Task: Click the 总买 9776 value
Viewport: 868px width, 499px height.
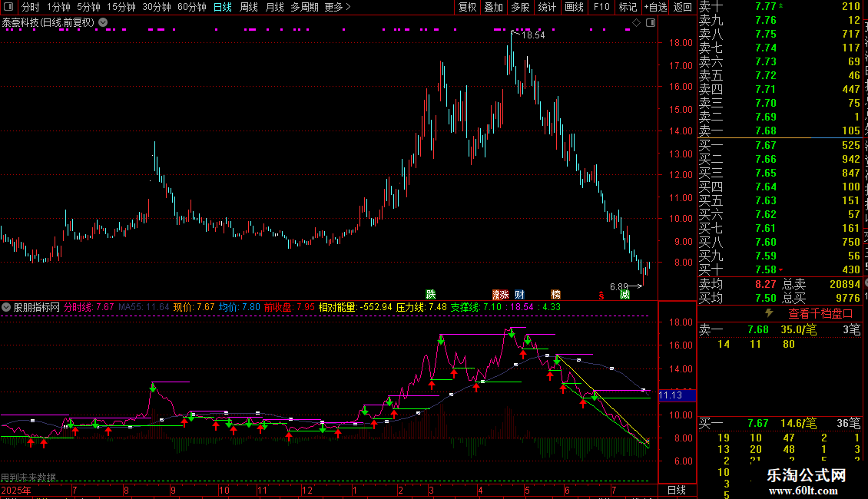Action: (x=848, y=298)
